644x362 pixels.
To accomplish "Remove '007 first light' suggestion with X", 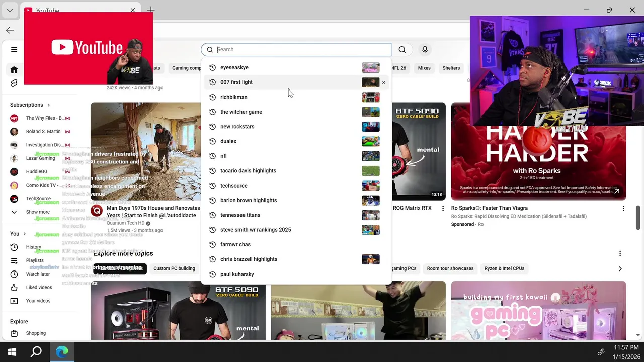I will (x=383, y=82).
